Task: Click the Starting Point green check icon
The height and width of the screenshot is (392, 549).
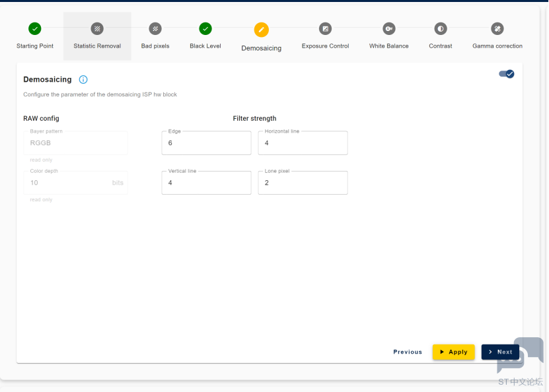Action: (34, 28)
